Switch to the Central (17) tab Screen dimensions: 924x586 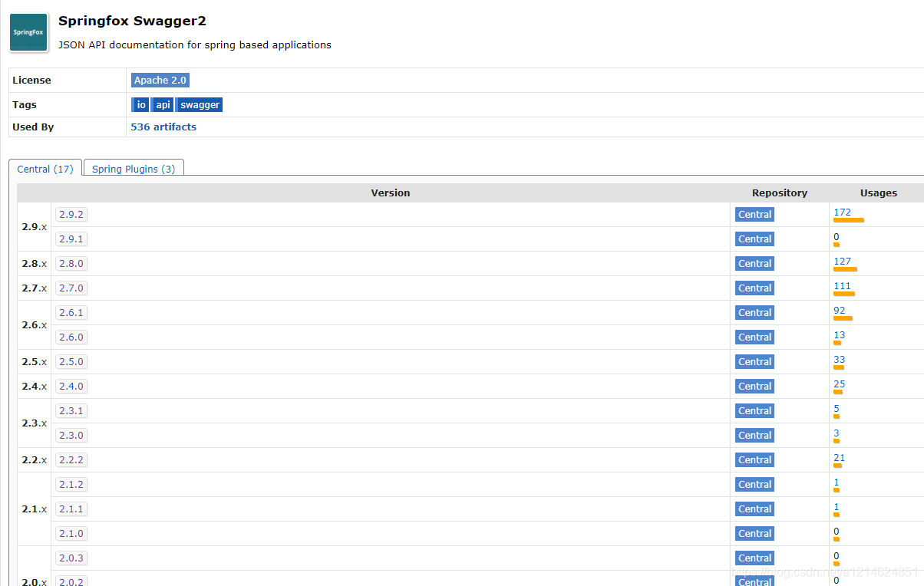click(x=45, y=169)
